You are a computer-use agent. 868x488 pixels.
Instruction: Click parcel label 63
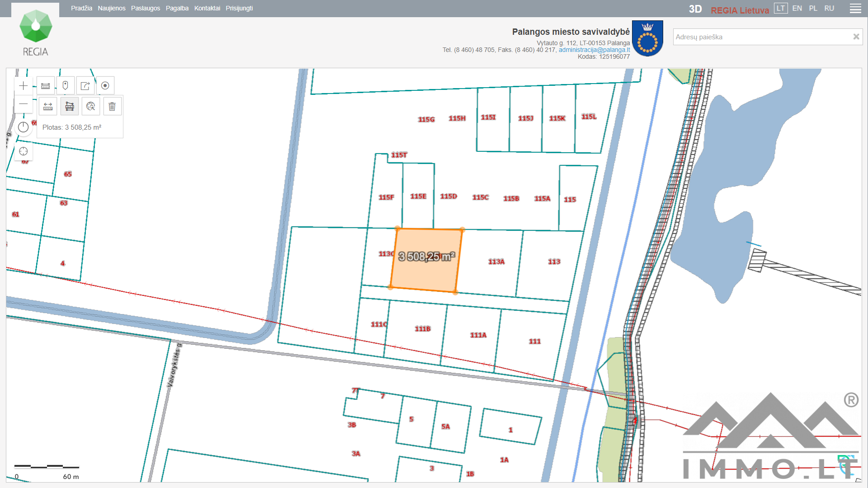[x=64, y=203]
